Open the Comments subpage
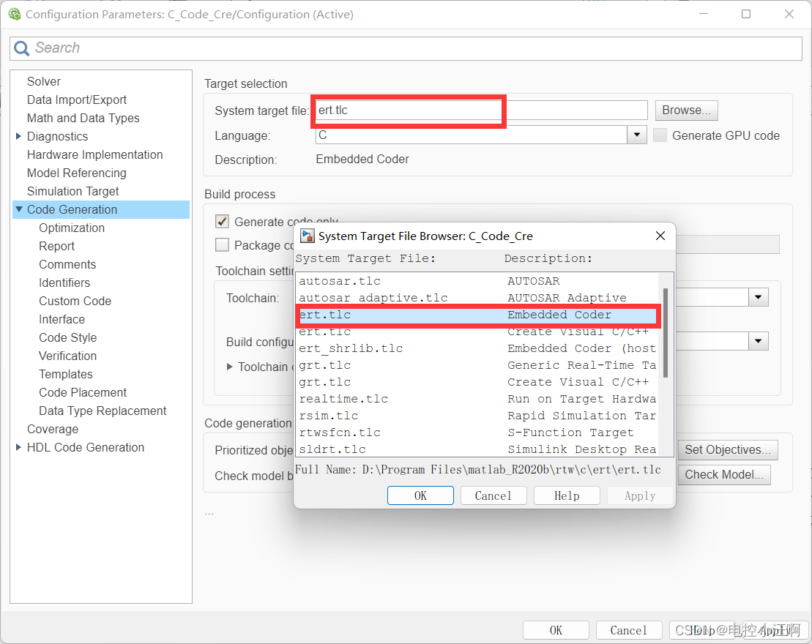This screenshot has width=812, height=644. (x=67, y=264)
